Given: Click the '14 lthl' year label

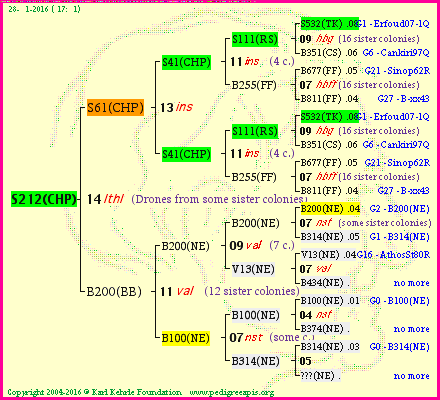Looking at the screenshot, I should pos(105,199).
